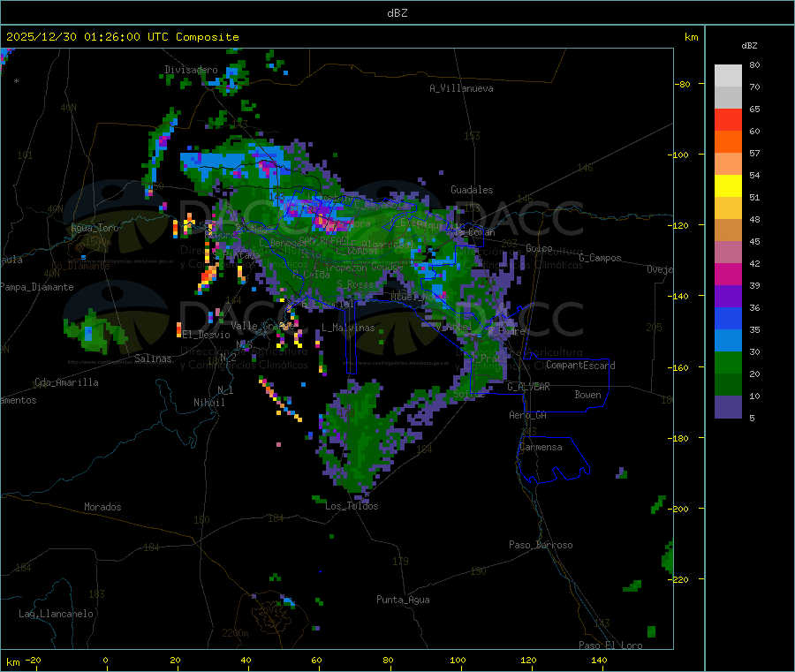
Task: Select the 'Pampa_Diamante' label
Action: point(37,287)
